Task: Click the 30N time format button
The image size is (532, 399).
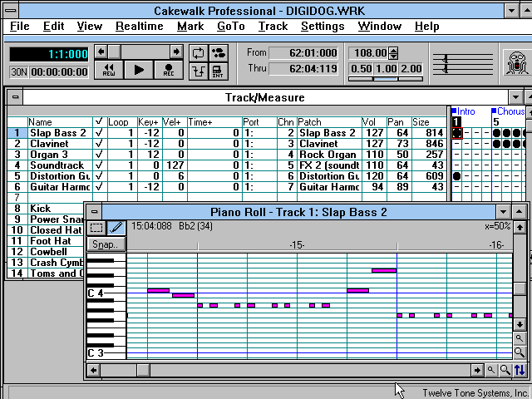Action: click(18, 72)
